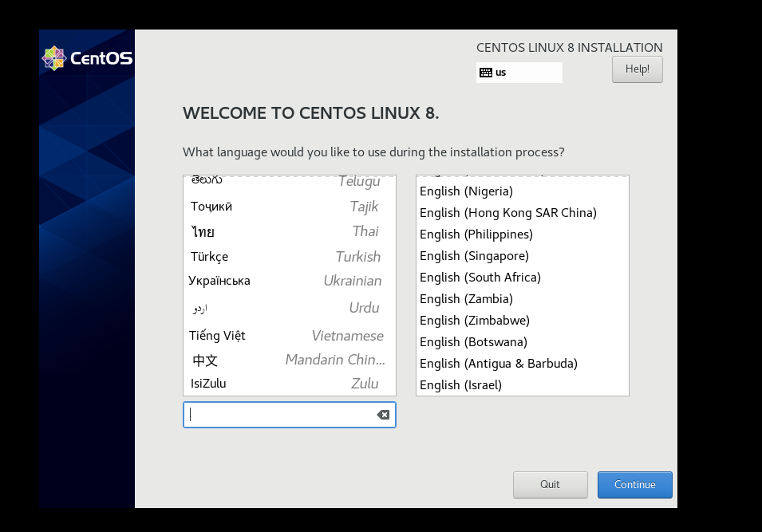The image size is (762, 532).
Task: Clear the search field with backspace icon
Action: pos(383,415)
